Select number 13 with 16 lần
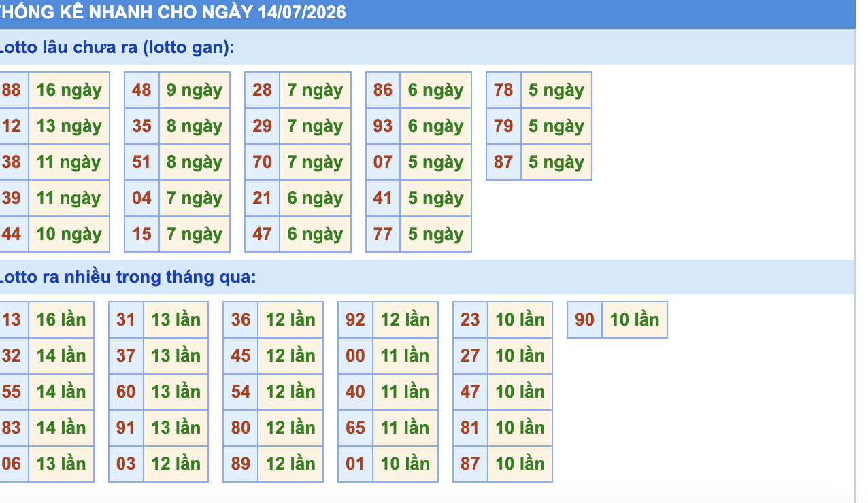This screenshot has height=503, width=868. (14, 319)
